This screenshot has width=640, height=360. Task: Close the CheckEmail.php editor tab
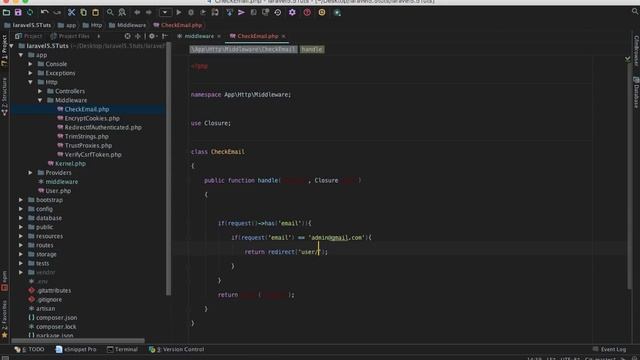click(x=283, y=36)
